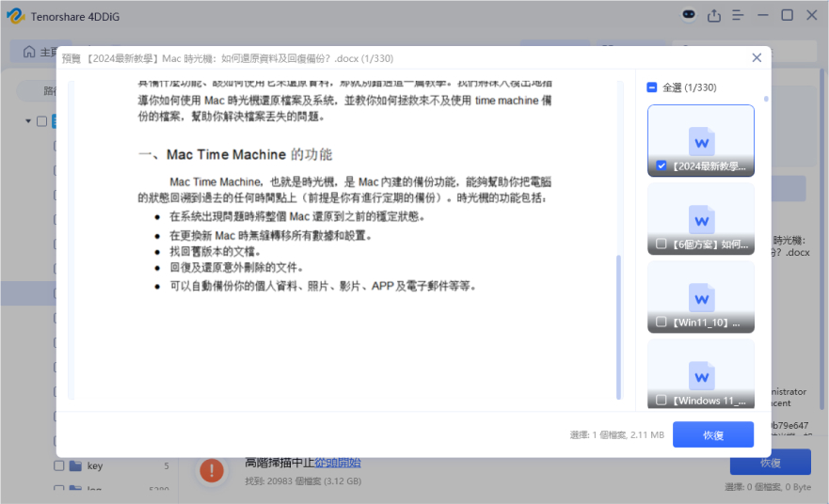Click the orange scan warning icon
Image resolution: width=829 pixels, height=504 pixels.
point(212,470)
